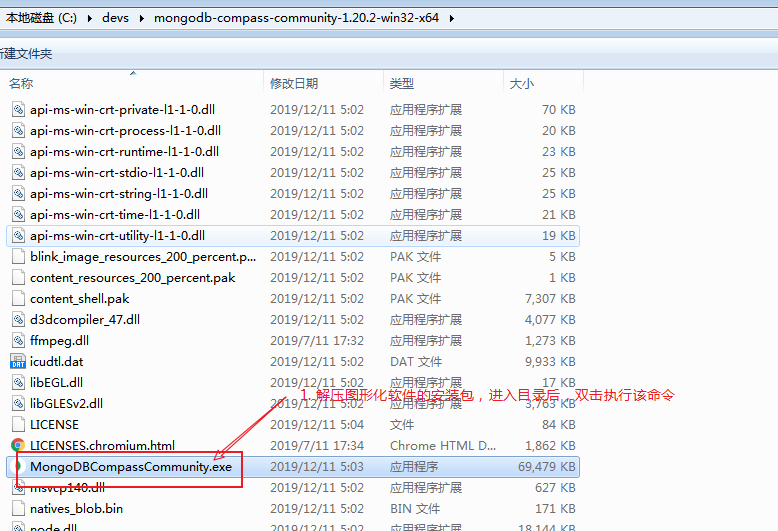Click mongodb-compass-community-1.20.2-win32-x64 breadcrumb
778x531 pixels.
(x=296, y=18)
